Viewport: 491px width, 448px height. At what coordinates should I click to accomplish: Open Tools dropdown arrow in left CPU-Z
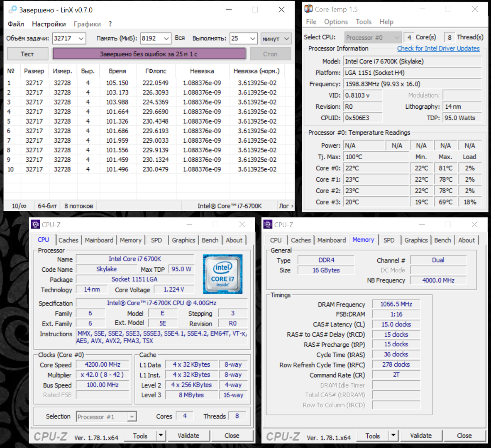click(x=161, y=436)
